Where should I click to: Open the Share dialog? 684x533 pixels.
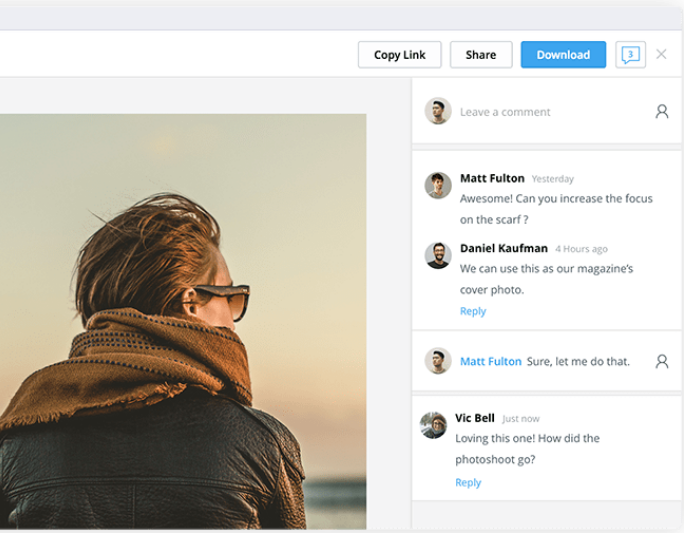tap(481, 55)
